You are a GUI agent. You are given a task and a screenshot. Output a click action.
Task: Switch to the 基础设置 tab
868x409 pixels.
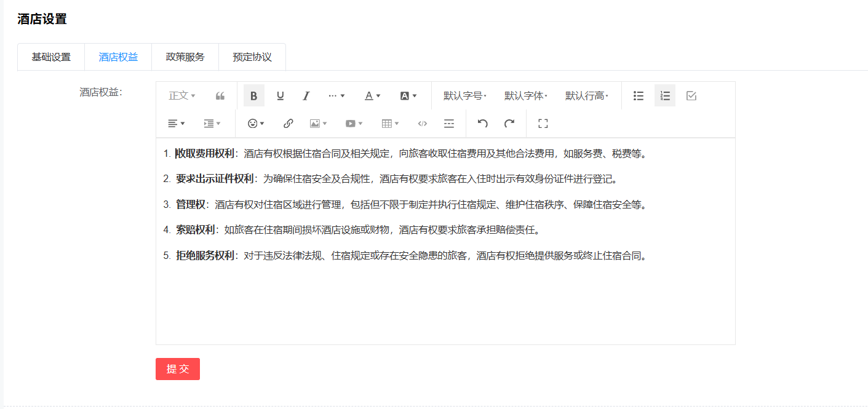click(x=51, y=57)
